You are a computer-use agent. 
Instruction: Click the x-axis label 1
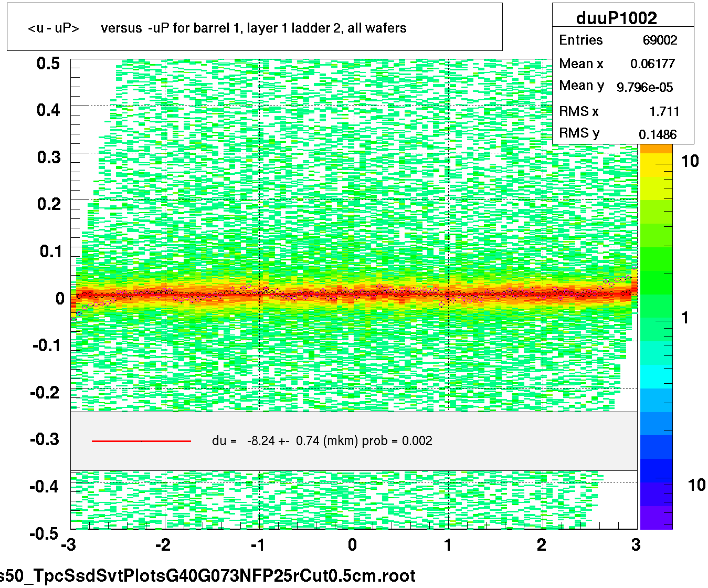[x=448, y=545]
